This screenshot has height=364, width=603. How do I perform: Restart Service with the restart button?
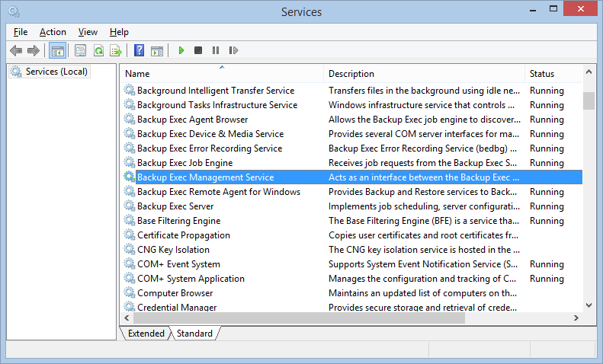233,50
